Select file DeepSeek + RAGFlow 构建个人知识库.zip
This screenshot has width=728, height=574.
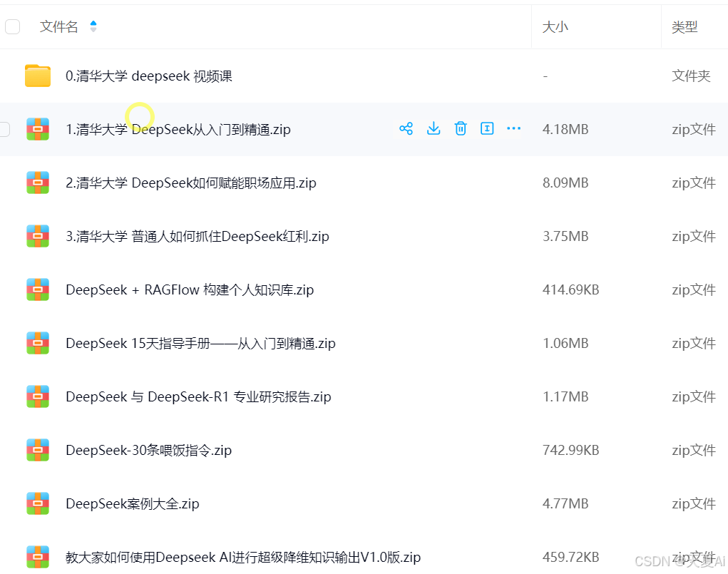pos(190,289)
